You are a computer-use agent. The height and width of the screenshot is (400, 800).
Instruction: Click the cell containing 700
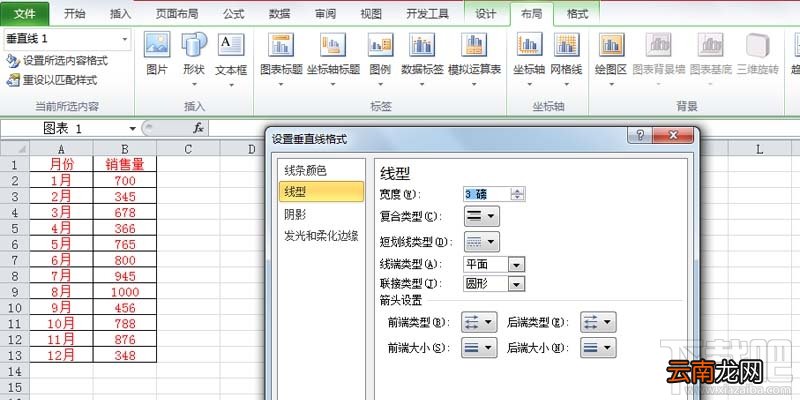[x=125, y=180]
